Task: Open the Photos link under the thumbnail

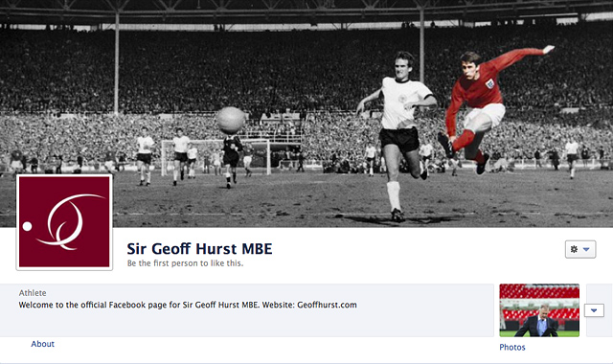Action: (512, 347)
